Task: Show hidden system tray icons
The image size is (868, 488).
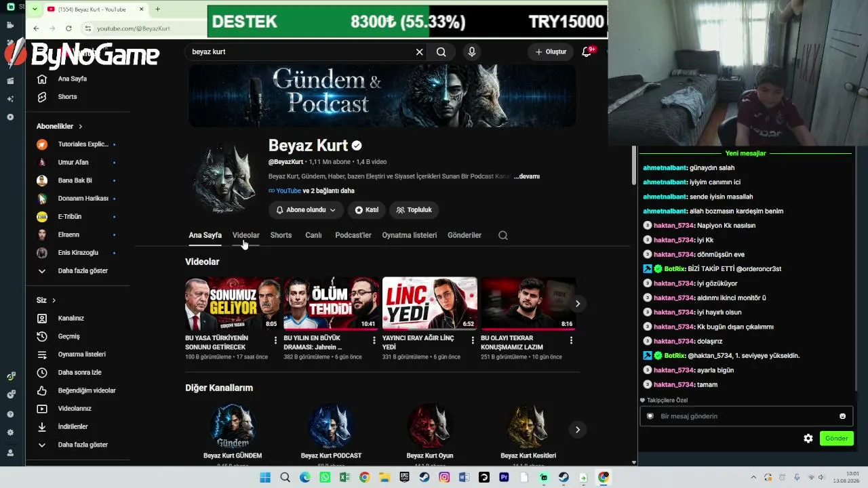Action: [753, 477]
